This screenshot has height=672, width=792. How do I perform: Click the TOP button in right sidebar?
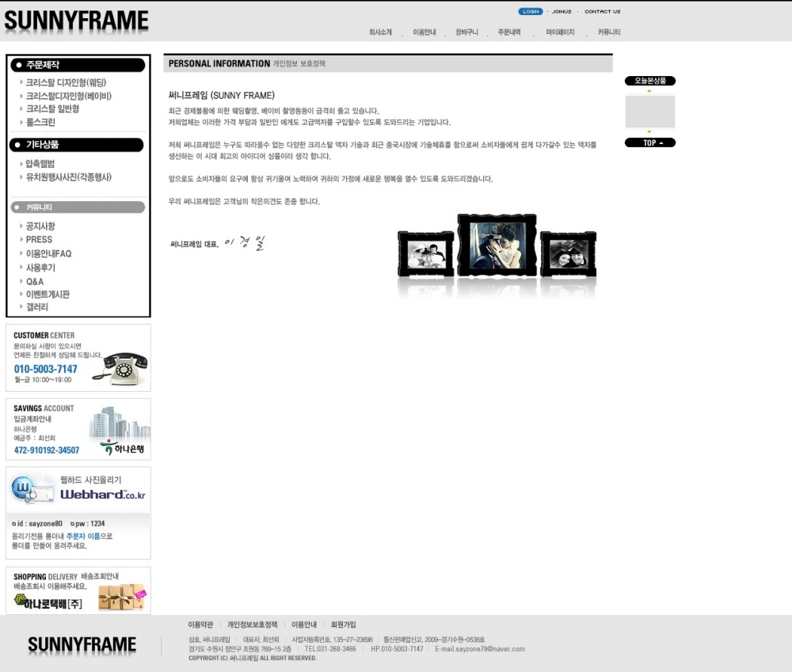click(649, 143)
